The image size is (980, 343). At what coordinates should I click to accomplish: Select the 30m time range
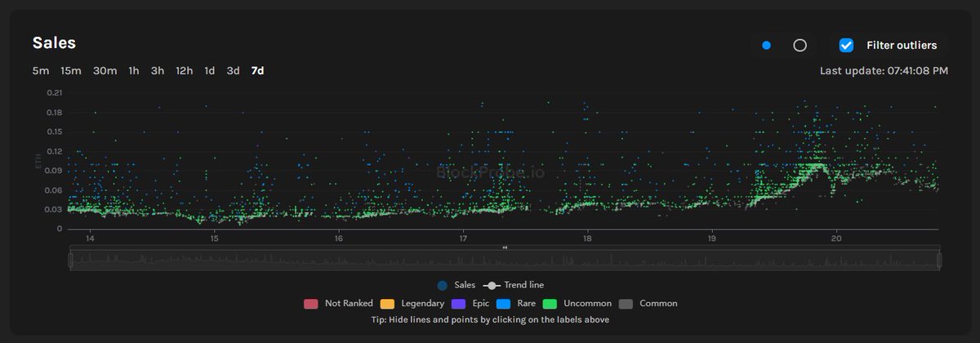coord(105,71)
